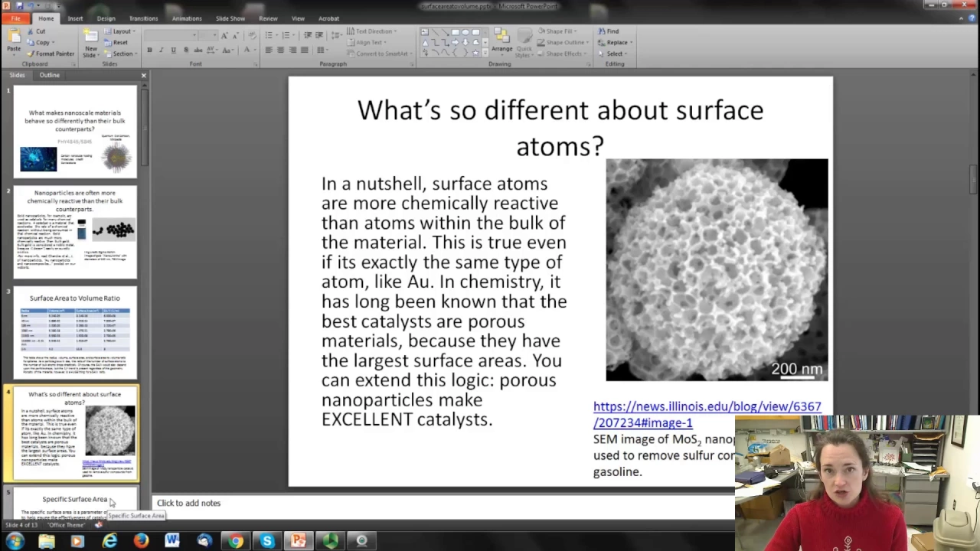980x551 pixels.
Task: Open Microsoft Word from the taskbar
Action: pos(172,541)
